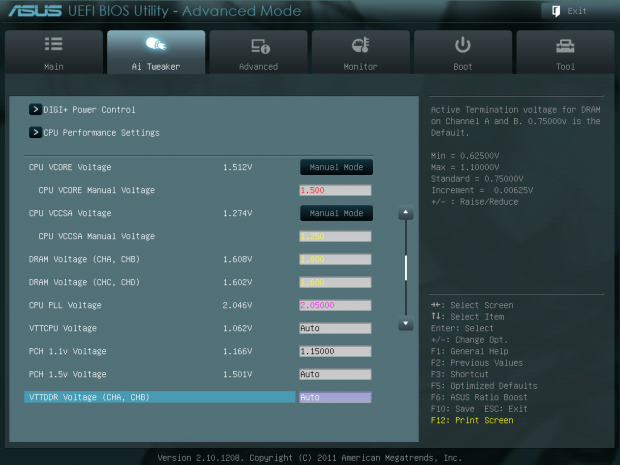Click the CPU PLL Voltage 2.05000 field
This screenshot has width=620, height=465.
click(335, 305)
